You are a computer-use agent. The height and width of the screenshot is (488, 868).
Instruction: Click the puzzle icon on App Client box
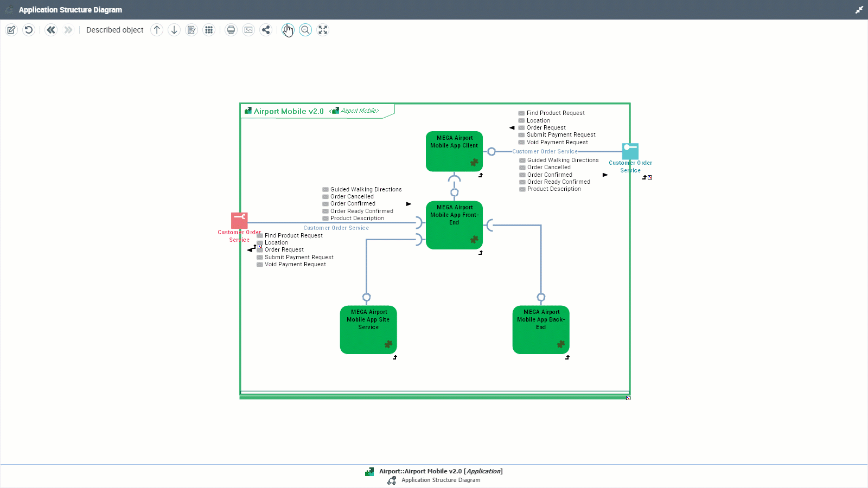[474, 162]
